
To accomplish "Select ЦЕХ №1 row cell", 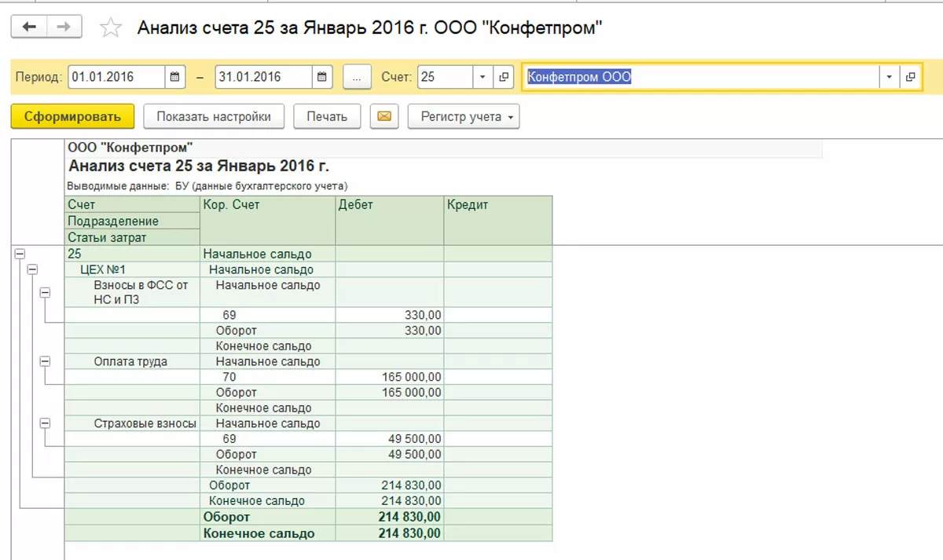I will pyautogui.click(x=133, y=269).
